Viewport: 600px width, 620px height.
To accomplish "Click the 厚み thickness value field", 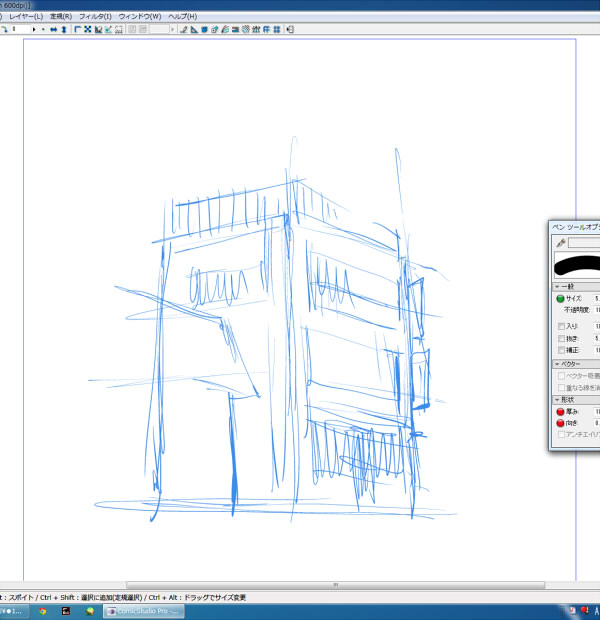I will pos(596,412).
